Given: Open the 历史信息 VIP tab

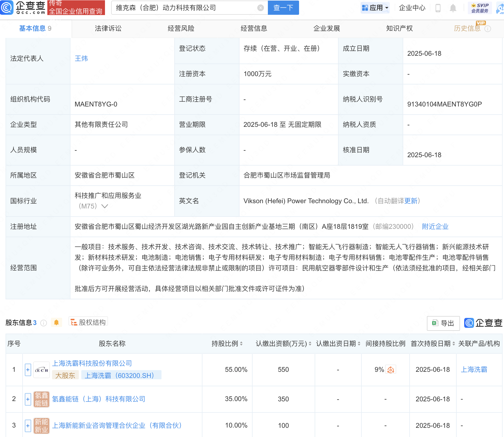Looking at the screenshot, I should pos(467,28).
